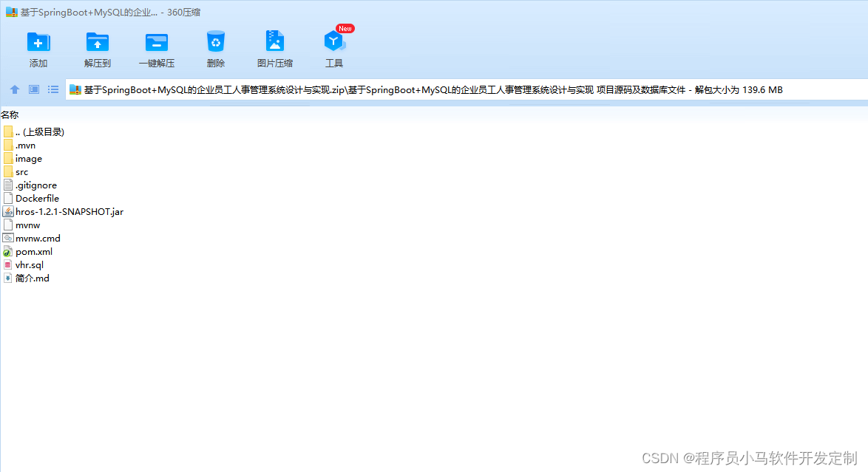The height and width of the screenshot is (472, 868).
Task: Go up one level with arrow icon
Action: (x=15, y=89)
